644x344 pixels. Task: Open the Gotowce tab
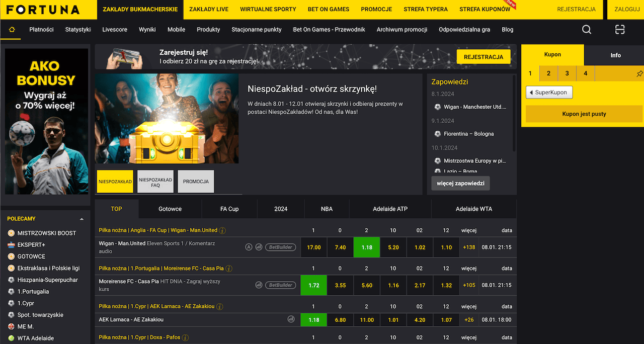coord(170,209)
